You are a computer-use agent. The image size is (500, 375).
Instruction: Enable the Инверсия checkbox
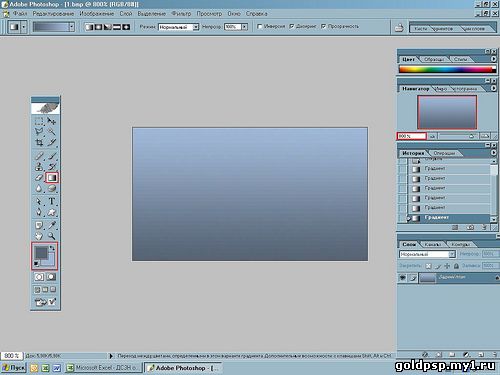pyautogui.click(x=260, y=26)
